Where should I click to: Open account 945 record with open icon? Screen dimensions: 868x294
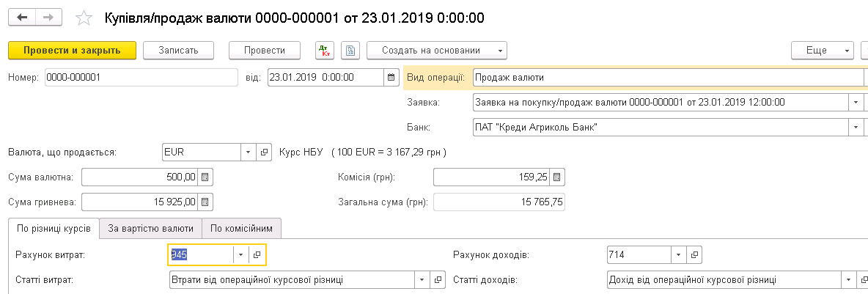257,255
